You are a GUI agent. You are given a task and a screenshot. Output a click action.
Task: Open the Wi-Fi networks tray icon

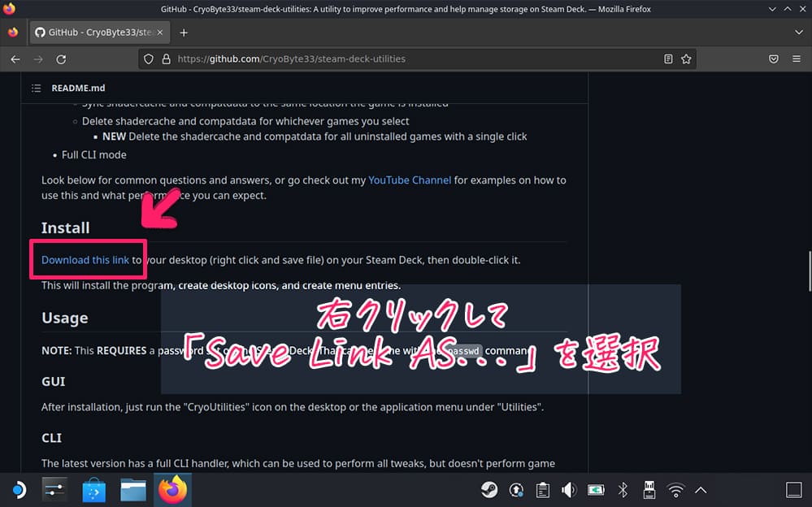click(675, 490)
